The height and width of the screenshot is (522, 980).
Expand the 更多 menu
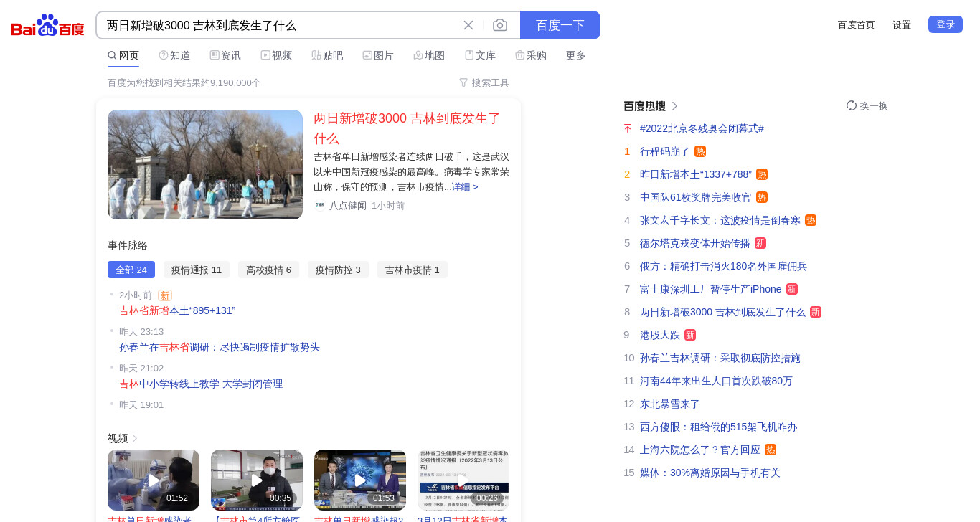coord(576,55)
